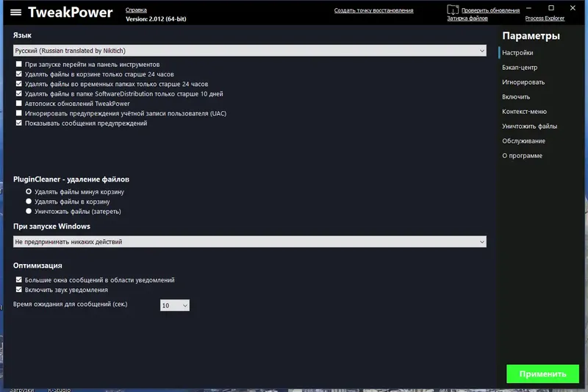Viewport: 588px width, 392px height.
Task: Toggle Большие окна сообщений в области уведомлений
Action: 19,279
